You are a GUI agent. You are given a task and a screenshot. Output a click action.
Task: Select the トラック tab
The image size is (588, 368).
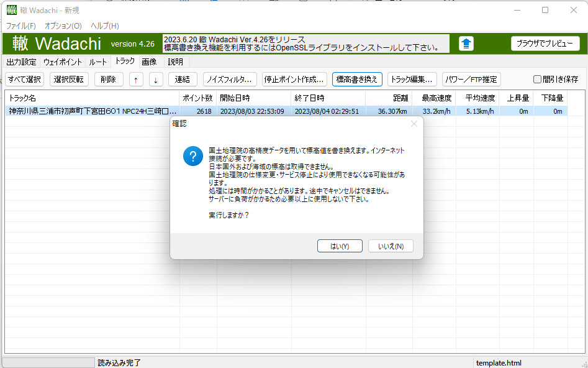coord(125,61)
